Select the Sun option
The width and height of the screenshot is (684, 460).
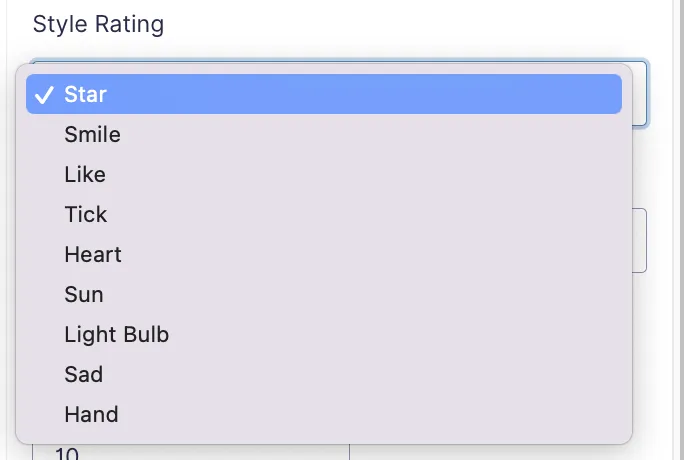click(x=84, y=295)
